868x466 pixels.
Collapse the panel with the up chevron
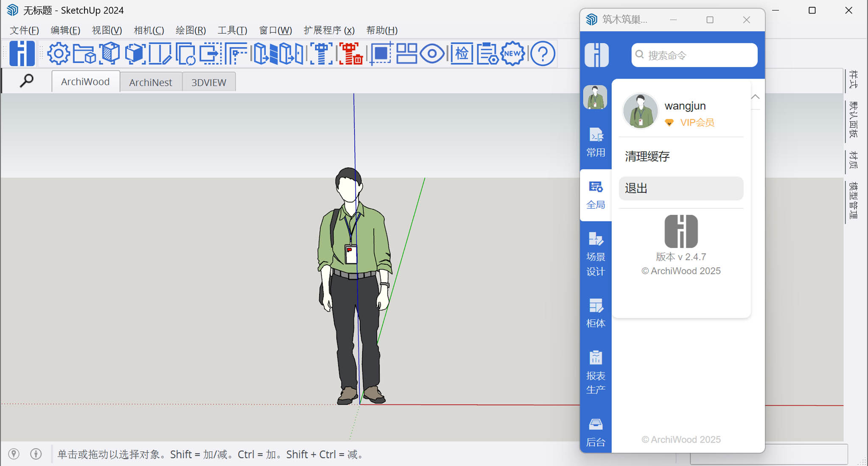755,97
